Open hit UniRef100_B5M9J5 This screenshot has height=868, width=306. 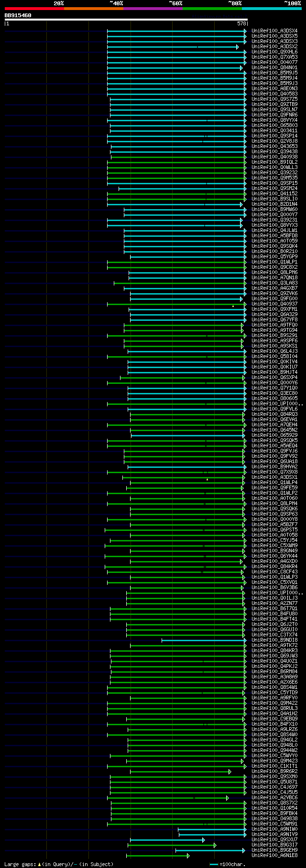point(274,73)
